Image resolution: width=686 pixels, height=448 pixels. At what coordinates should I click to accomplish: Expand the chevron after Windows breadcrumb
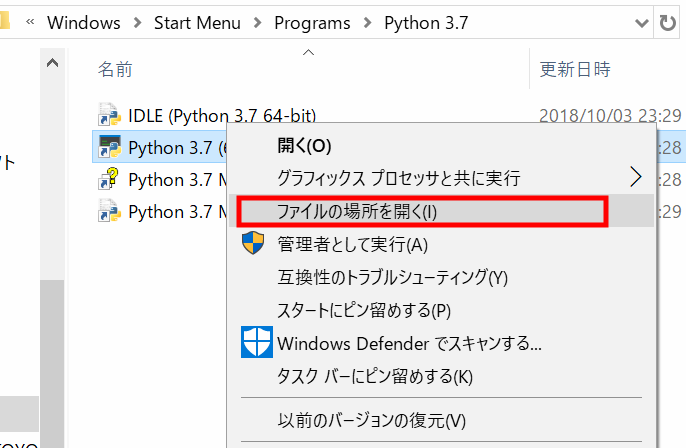(x=137, y=22)
